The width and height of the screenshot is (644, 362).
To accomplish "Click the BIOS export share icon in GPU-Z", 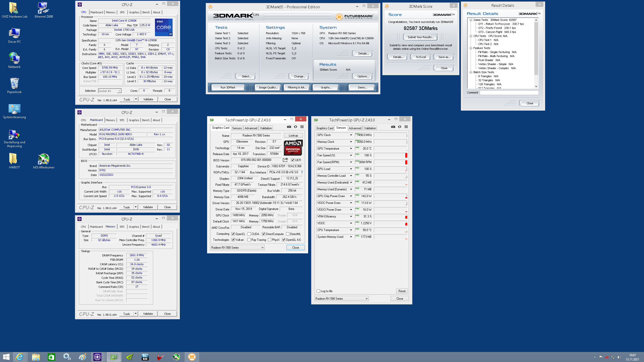I will pos(285,160).
